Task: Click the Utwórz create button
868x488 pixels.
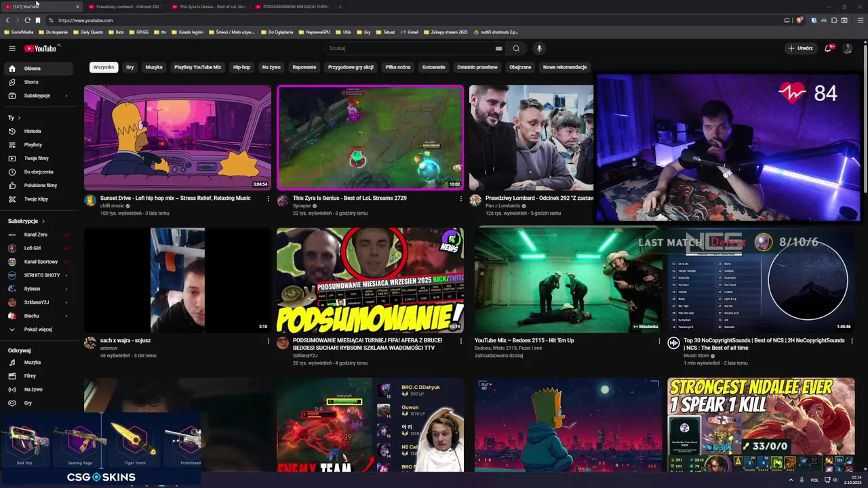Action: pos(801,48)
